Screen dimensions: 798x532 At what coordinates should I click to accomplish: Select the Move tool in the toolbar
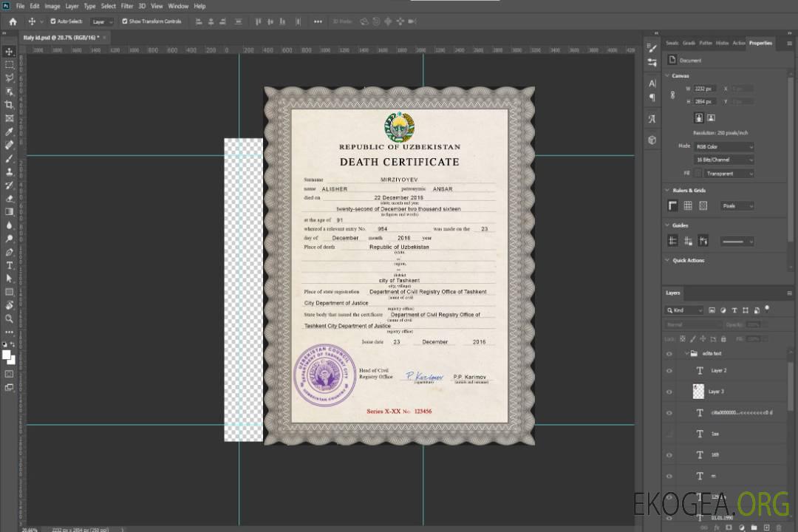pos(10,51)
